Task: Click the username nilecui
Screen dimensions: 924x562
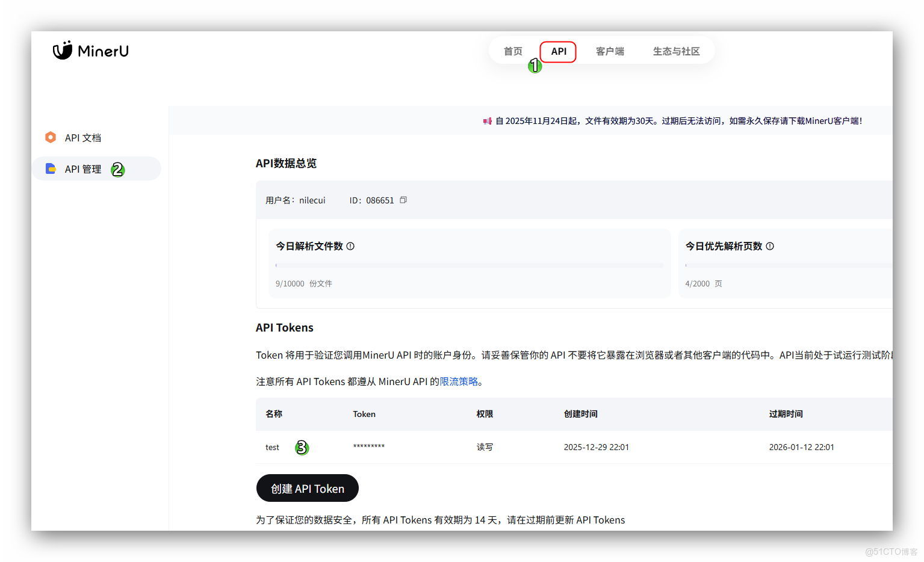Action: pos(312,200)
